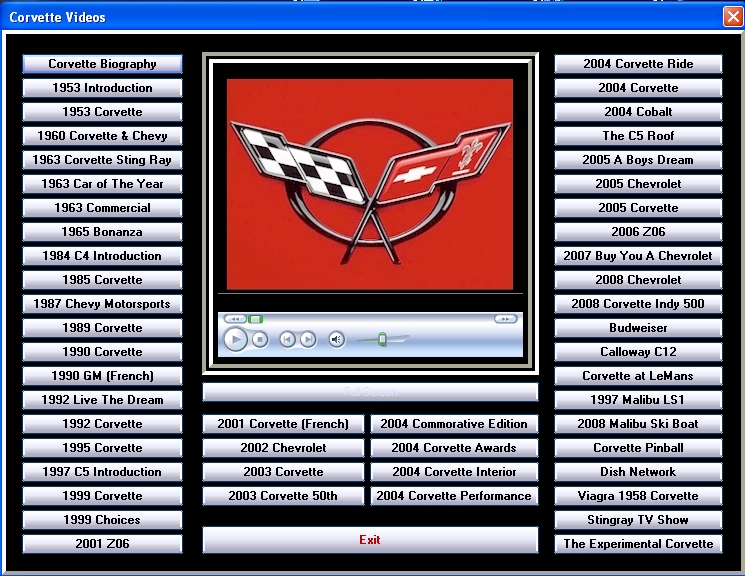Close the Corvette Videos window
The height and width of the screenshot is (576, 745).
point(733,17)
